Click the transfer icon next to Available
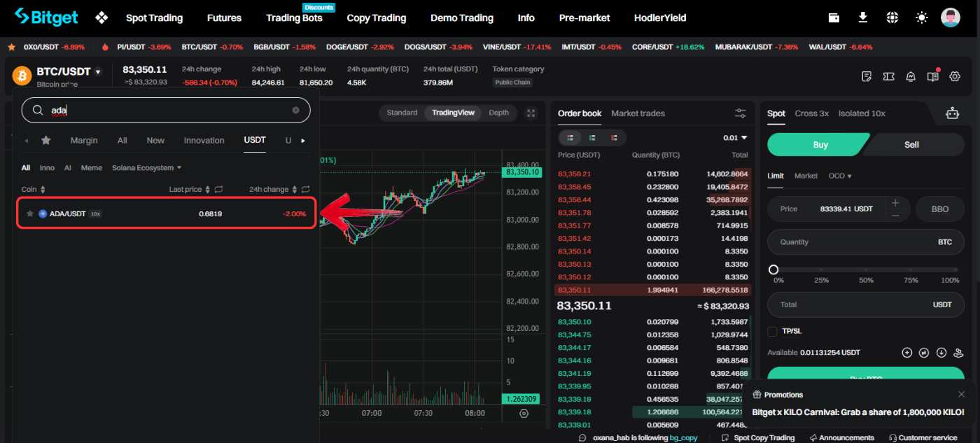The width and height of the screenshot is (980, 443). (924, 353)
